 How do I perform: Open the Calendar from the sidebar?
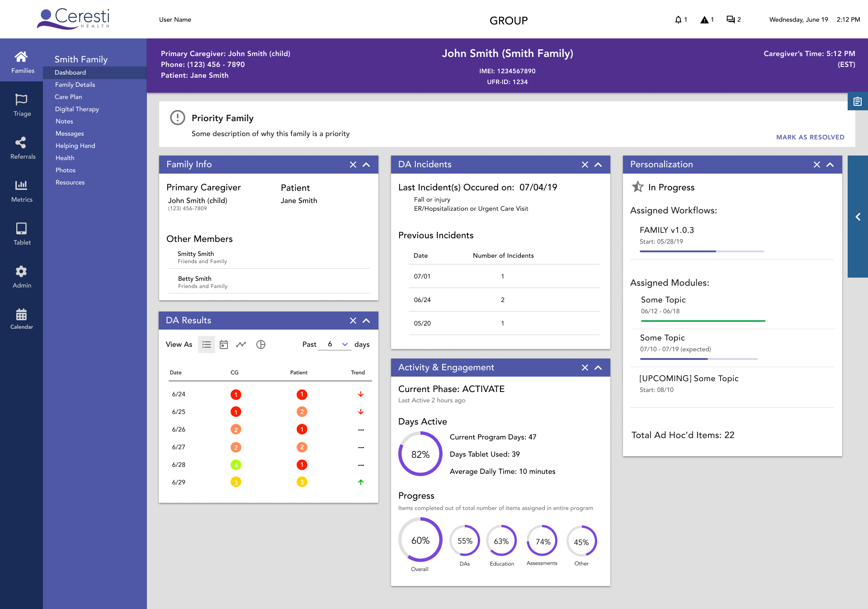click(x=21, y=318)
